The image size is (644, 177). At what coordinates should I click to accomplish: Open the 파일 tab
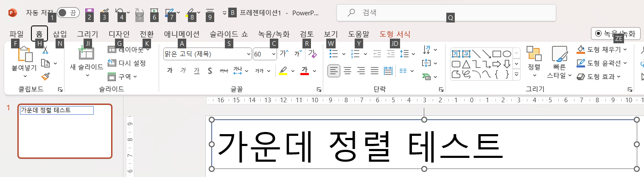[17, 34]
